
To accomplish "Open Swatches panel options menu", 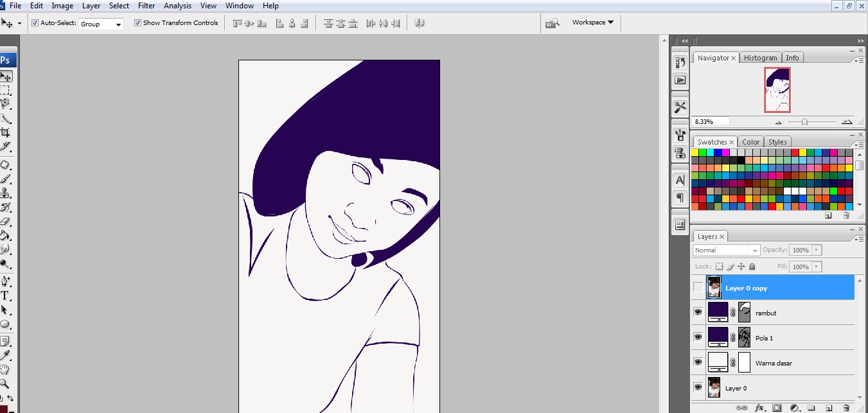I will pyautogui.click(x=860, y=144).
